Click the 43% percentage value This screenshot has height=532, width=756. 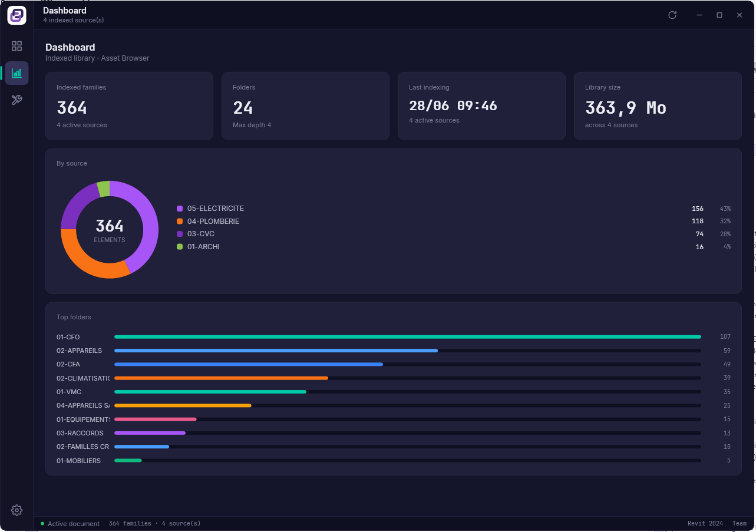[725, 209]
